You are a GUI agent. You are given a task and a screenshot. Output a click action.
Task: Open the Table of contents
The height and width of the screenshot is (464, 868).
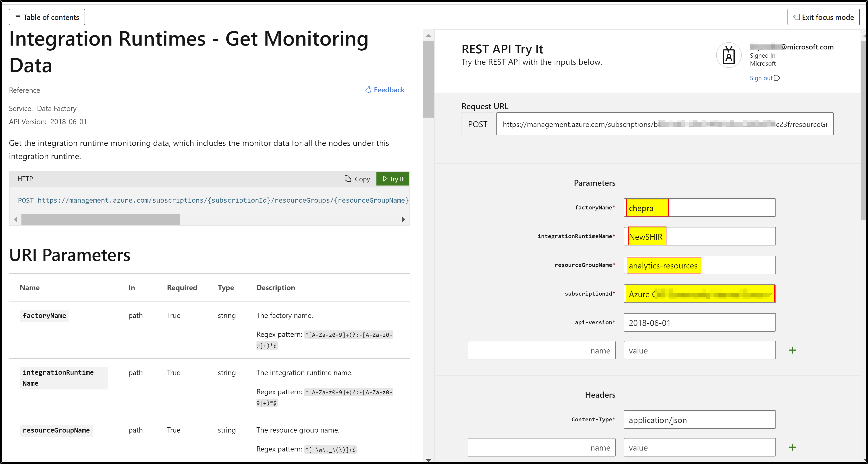point(47,17)
